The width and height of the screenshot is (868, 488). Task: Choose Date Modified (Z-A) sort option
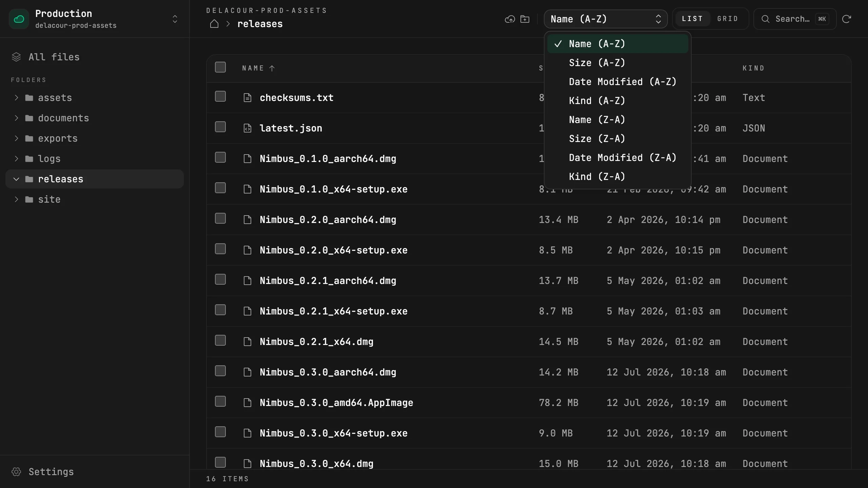618,158
